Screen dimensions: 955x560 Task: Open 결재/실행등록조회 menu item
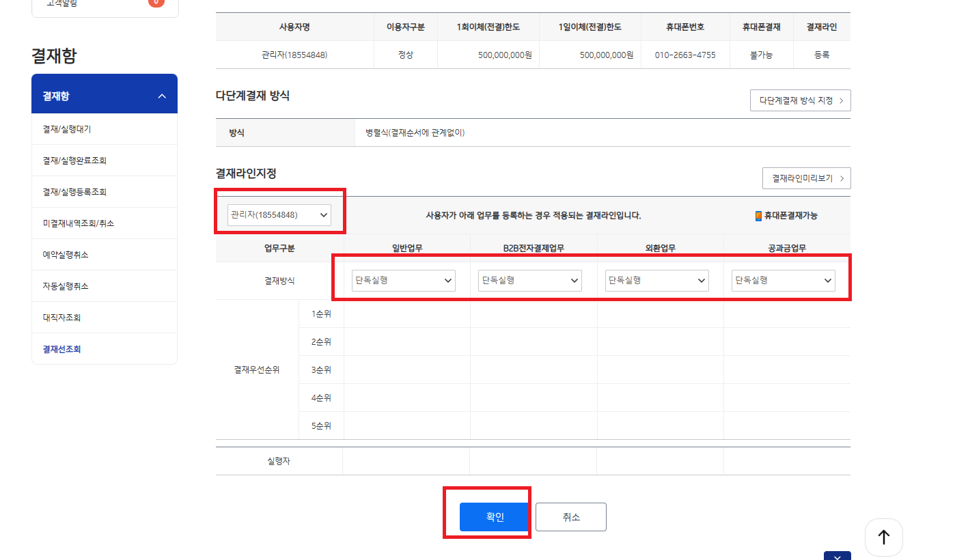[x=105, y=192]
